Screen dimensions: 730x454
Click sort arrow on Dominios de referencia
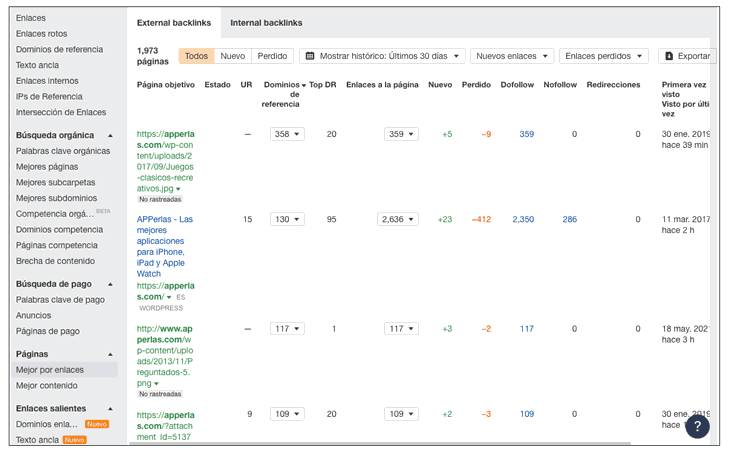pos(304,85)
